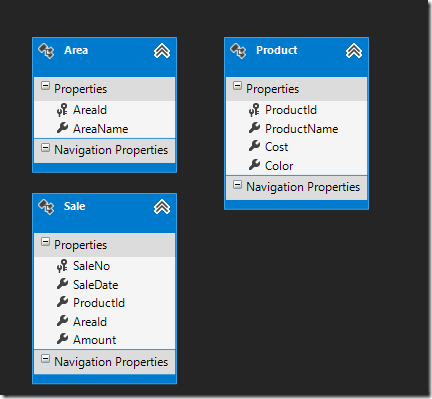432x399 pixels.
Task: Click the Sale entity type icon
Action: (x=46, y=207)
